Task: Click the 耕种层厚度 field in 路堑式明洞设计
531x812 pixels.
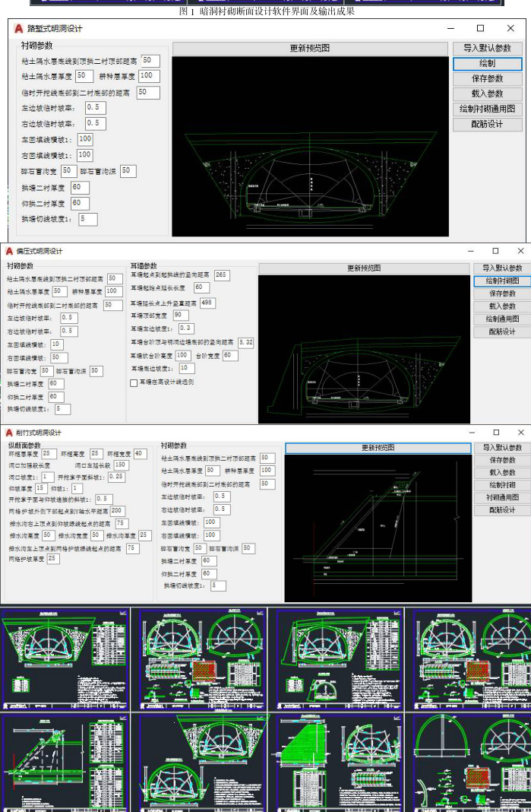Action: (x=148, y=76)
